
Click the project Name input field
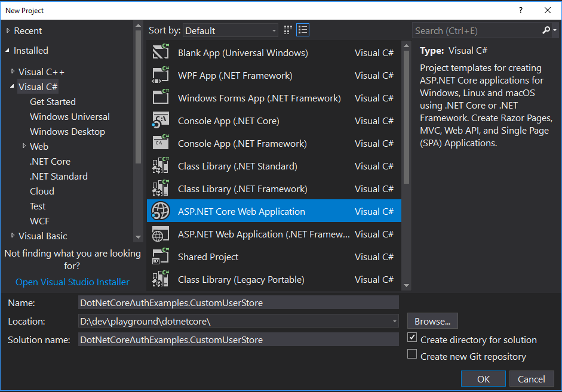pyautogui.click(x=238, y=303)
